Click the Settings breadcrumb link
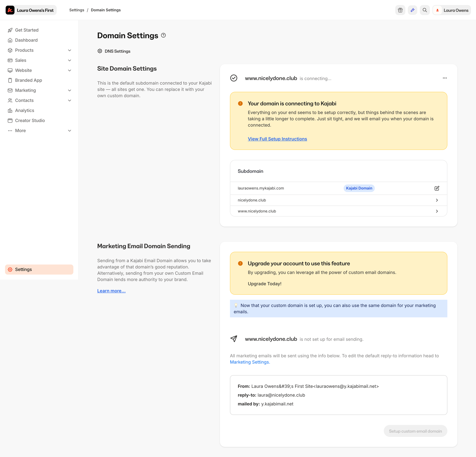Viewport: 476px width, 457px height. (x=77, y=10)
